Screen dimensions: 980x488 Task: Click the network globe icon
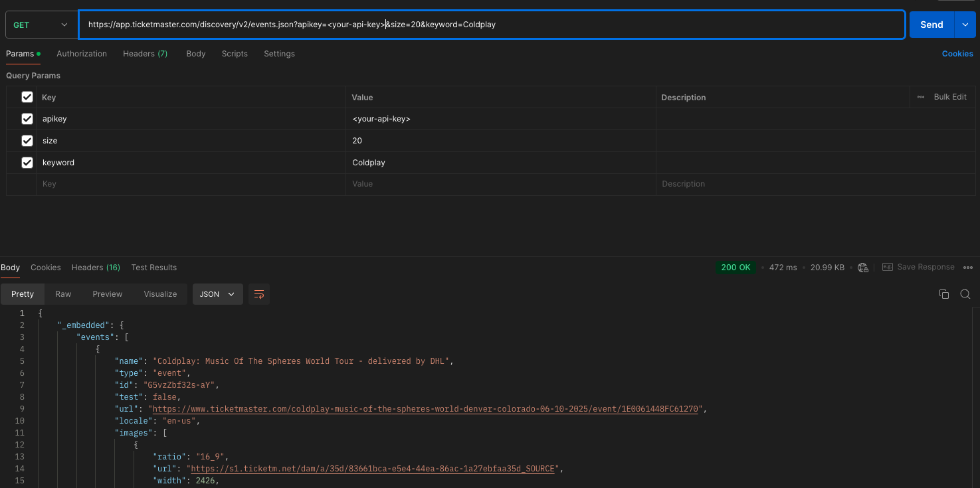coord(863,268)
